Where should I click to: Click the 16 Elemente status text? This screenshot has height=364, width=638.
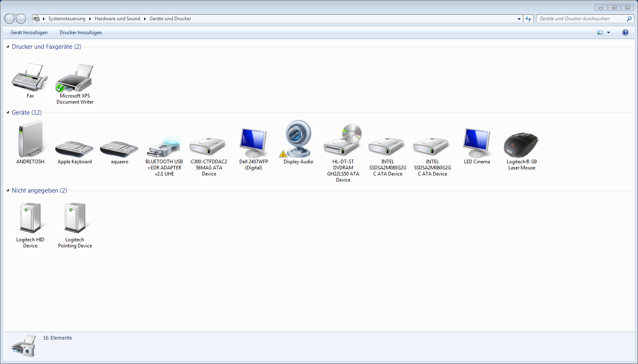coord(57,338)
